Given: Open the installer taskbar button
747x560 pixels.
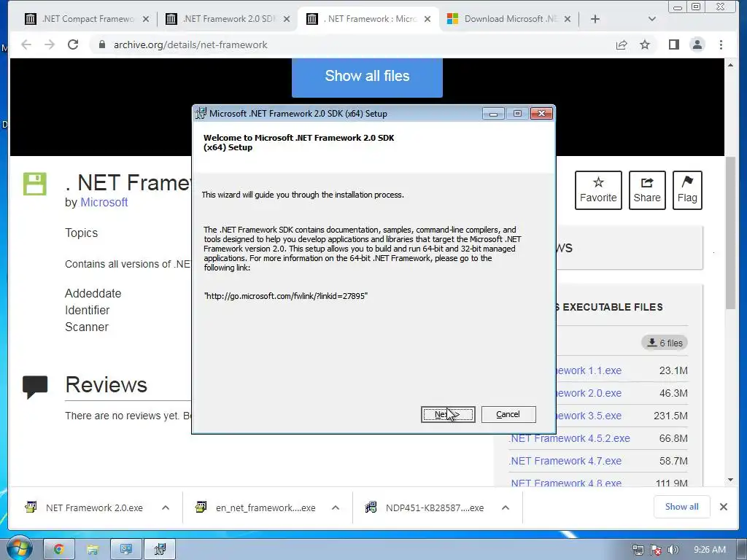Looking at the screenshot, I should click(x=160, y=549).
